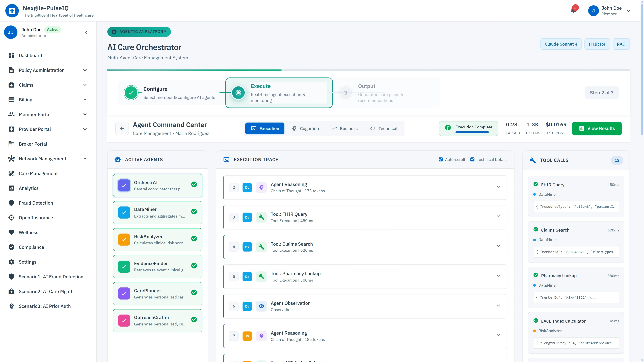Uncheck Technical Details in Execution Trace
Screen dimensions: 644x362
472,159
